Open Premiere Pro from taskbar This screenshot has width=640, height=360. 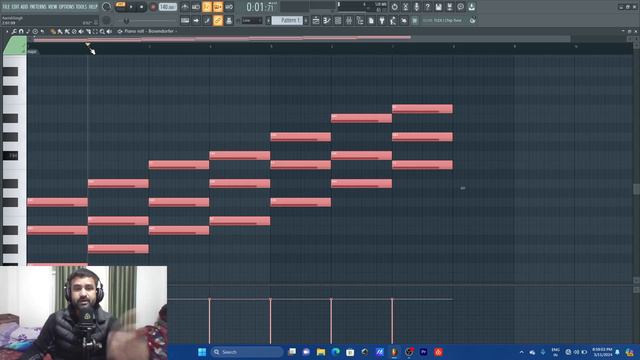pyautogui.click(x=423, y=352)
